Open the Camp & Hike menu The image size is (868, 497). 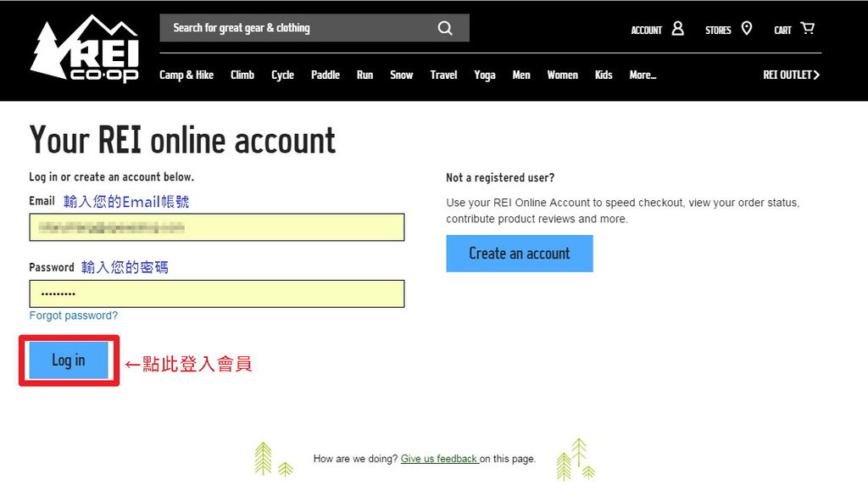186,75
